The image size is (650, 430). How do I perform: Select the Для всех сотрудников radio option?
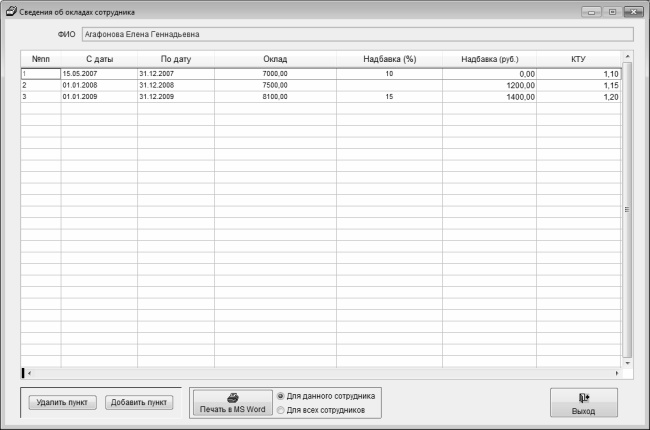(x=280, y=410)
